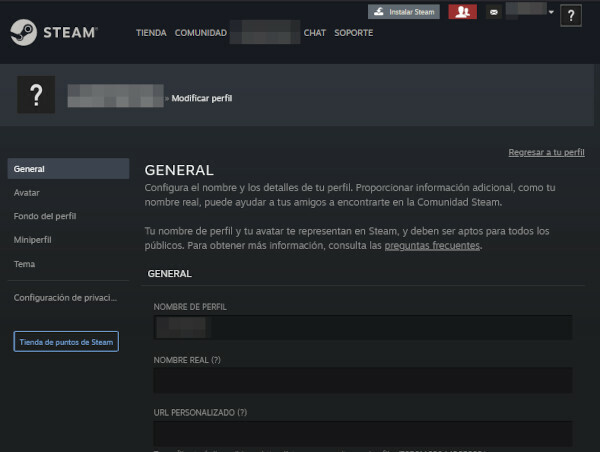Focus the Nombre de perfil field
Image resolution: width=600 pixels, height=452 pixels.
point(363,327)
